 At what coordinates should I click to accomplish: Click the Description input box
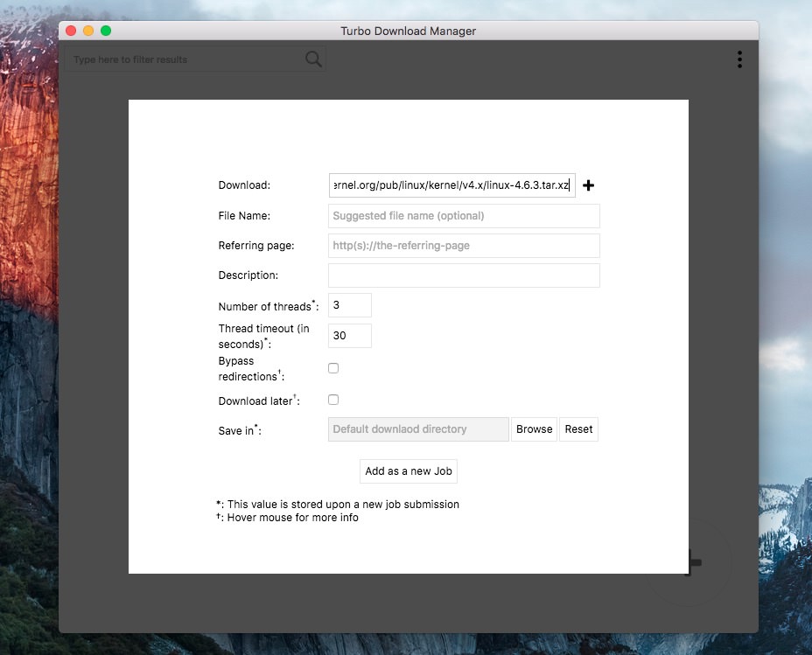click(464, 275)
